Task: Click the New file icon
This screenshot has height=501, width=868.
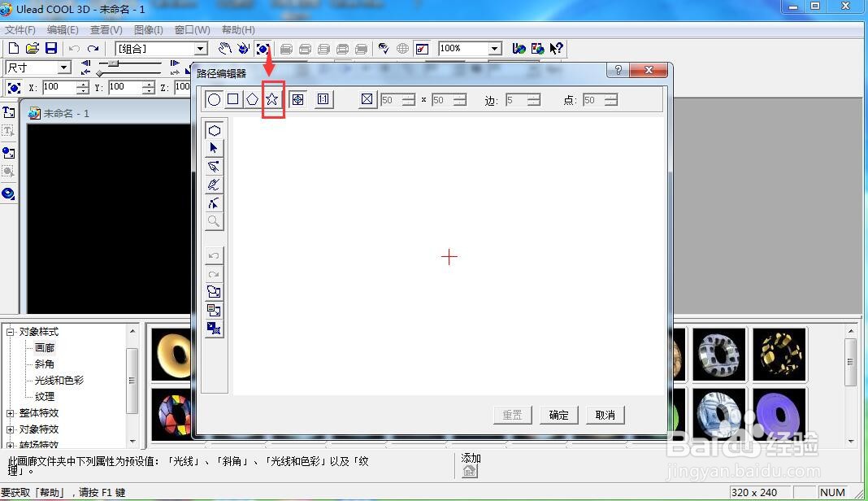Action: 14,48
